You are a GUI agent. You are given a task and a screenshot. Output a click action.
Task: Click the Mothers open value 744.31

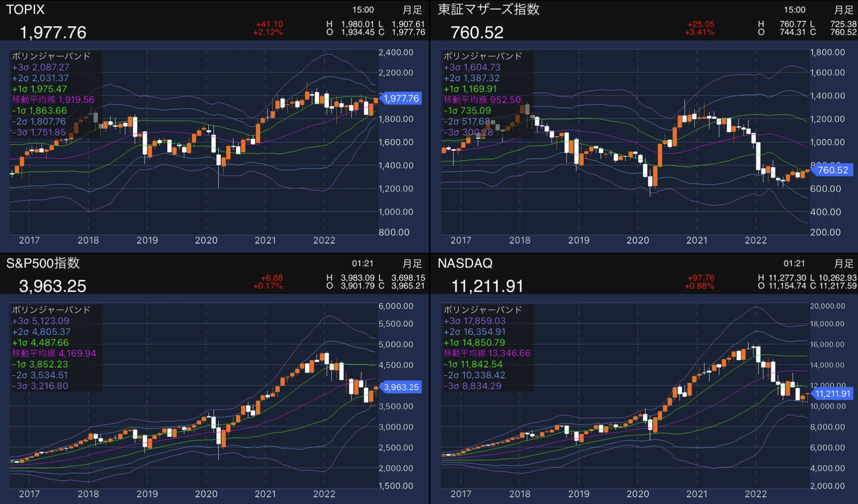click(792, 32)
